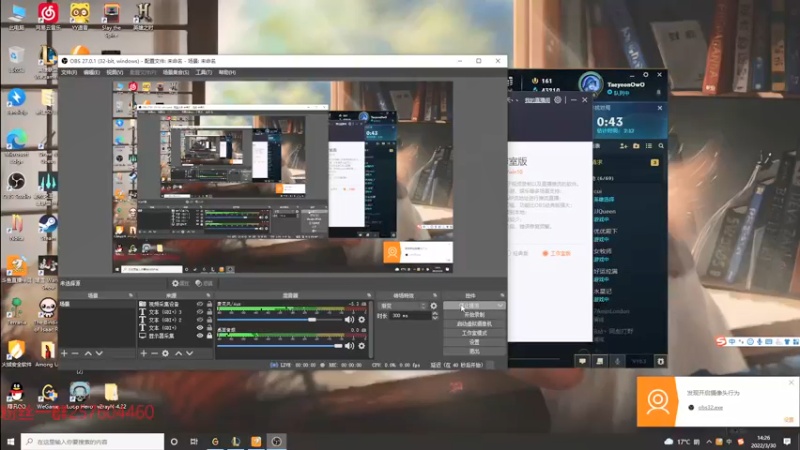Enable Studio Mode button in Controls
The image size is (800, 450).
pos(474,333)
